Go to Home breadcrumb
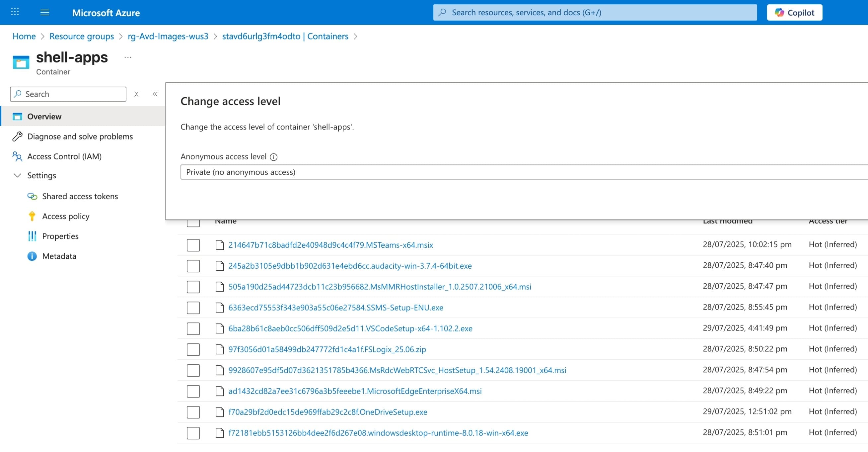The height and width of the screenshot is (452, 868). tap(24, 36)
